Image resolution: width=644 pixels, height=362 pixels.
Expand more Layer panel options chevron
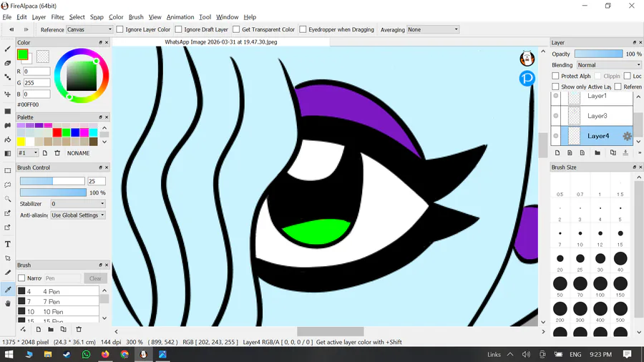(639, 152)
